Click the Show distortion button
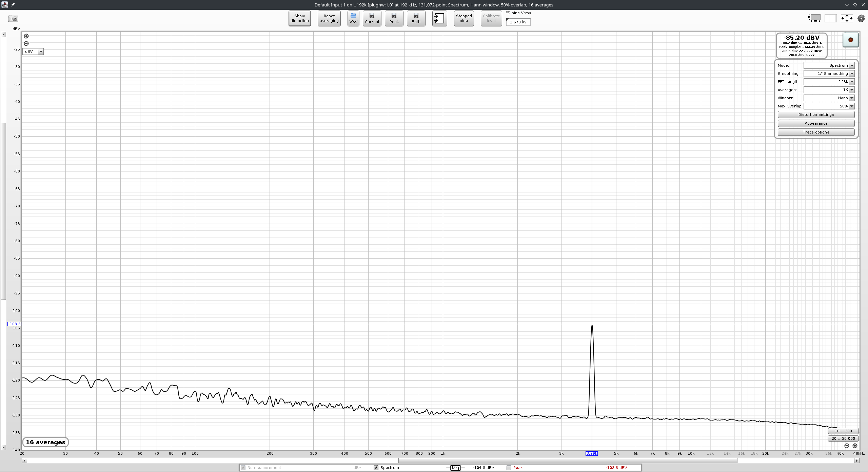This screenshot has height=472, width=868. pyautogui.click(x=299, y=18)
